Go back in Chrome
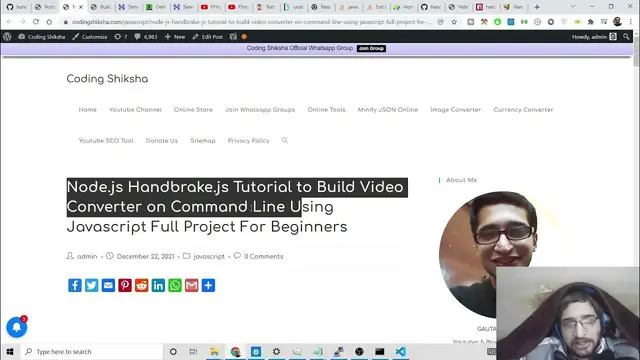Image resolution: width=640 pixels, height=360 pixels. pos(9,22)
